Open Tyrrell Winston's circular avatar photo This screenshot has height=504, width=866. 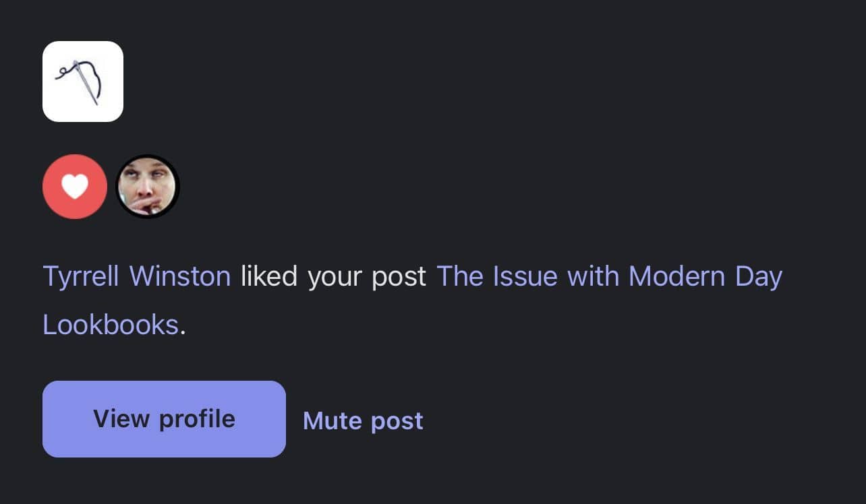click(x=148, y=187)
